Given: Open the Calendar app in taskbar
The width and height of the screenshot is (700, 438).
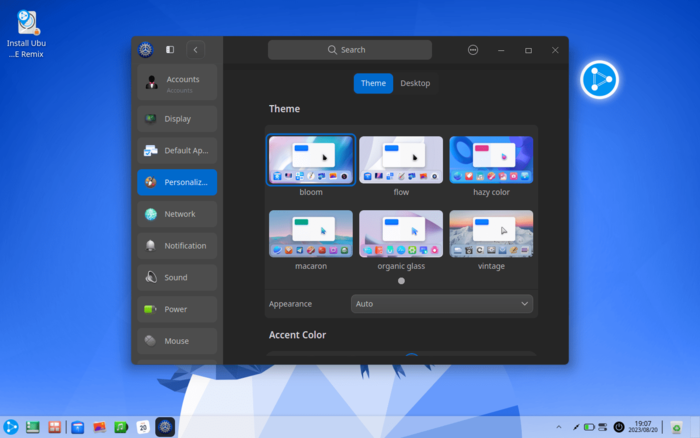Looking at the screenshot, I should point(143,427).
